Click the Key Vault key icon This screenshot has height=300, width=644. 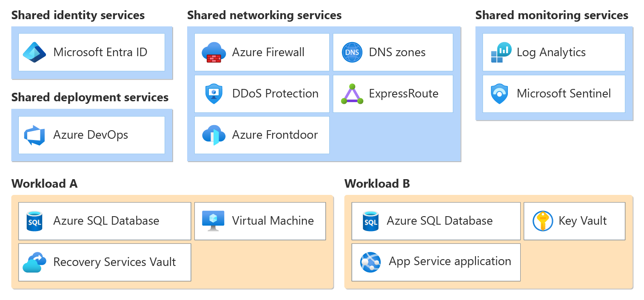pyautogui.click(x=543, y=221)
